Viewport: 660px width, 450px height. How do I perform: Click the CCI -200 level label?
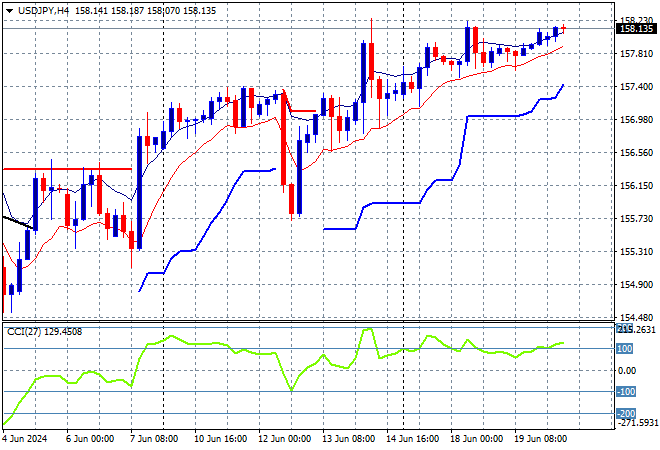coord(625,413)
